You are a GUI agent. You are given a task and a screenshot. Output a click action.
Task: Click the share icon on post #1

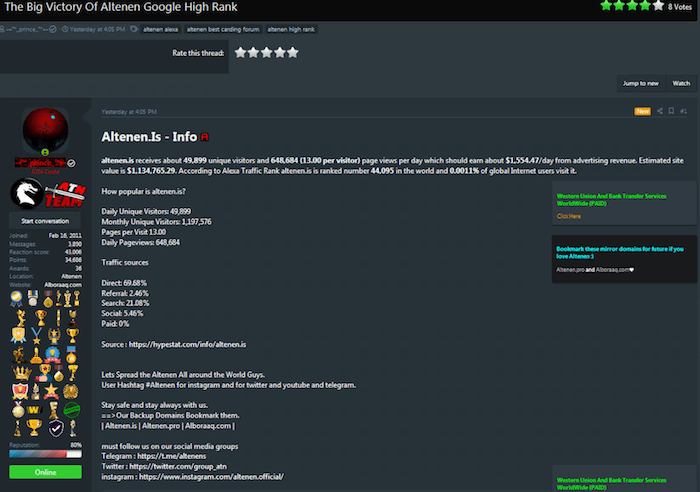[660, 111]
